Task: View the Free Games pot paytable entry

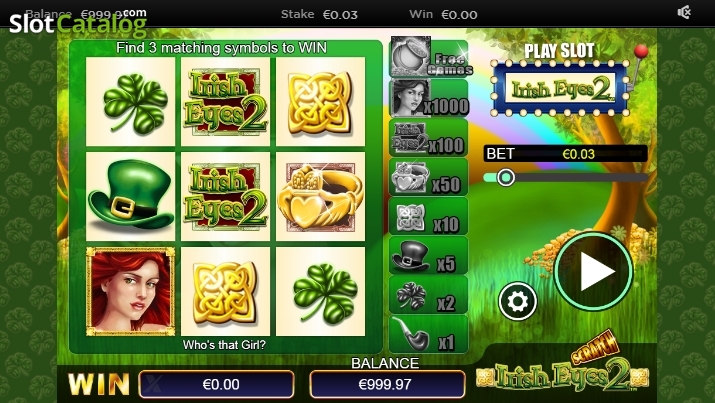Action: [429, 57]
